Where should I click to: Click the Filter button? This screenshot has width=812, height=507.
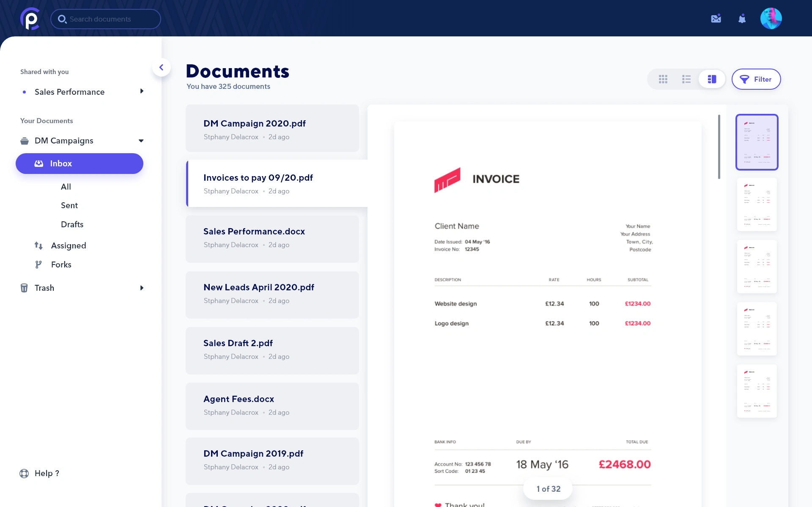tap(756, 79)
